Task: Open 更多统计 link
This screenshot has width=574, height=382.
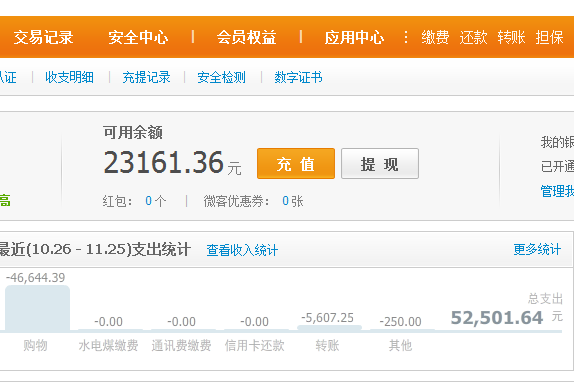Action: [x=537, y=250]
